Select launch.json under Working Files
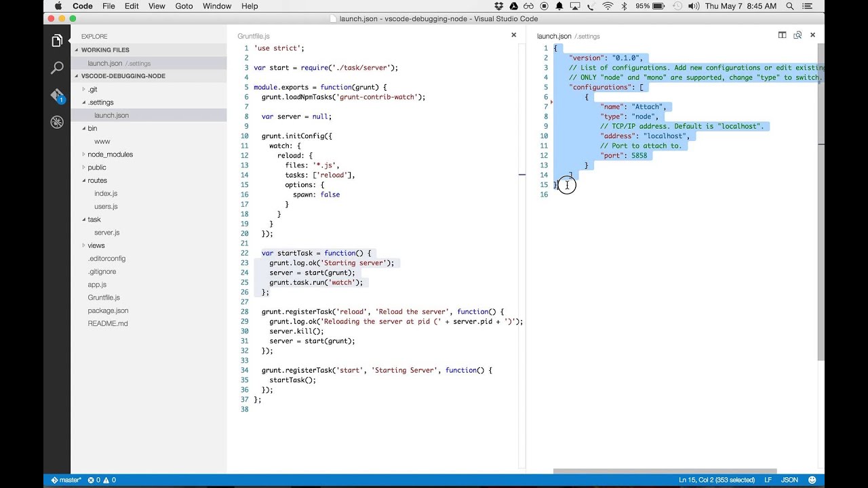Image resolution: width=868 pixels, height=488 pixels. tap(149, 63)
